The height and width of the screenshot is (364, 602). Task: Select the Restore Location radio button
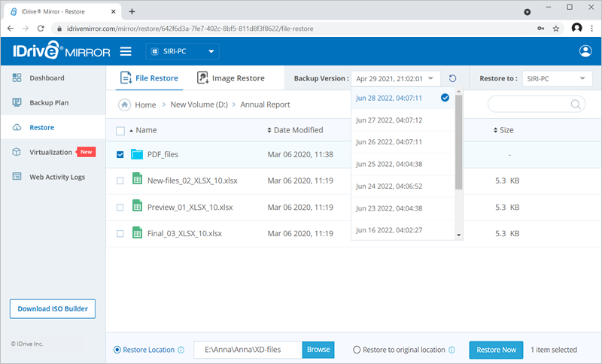pos(117,350)
